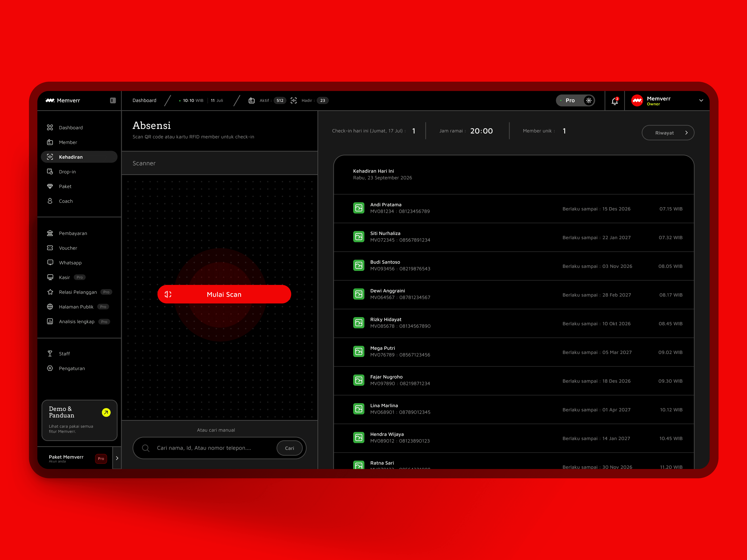Screen dimensions: 747x560
Task: Click the 10:10 WIB clock in the top bar
Action: click(193, 100)
